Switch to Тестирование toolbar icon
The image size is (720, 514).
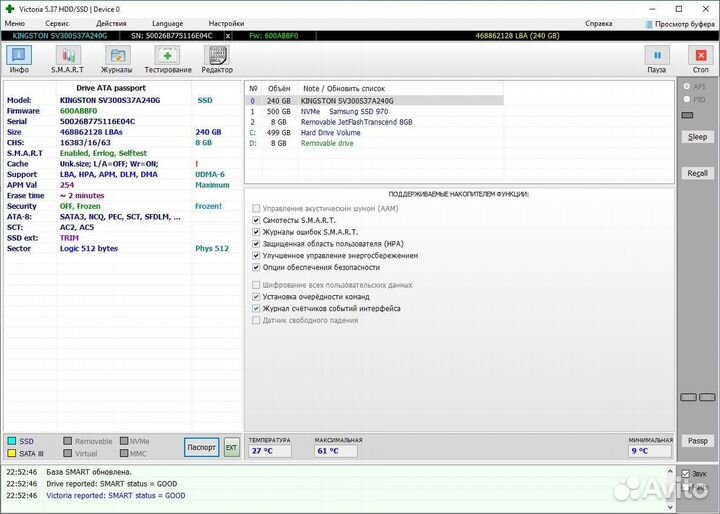click(167, 56)
